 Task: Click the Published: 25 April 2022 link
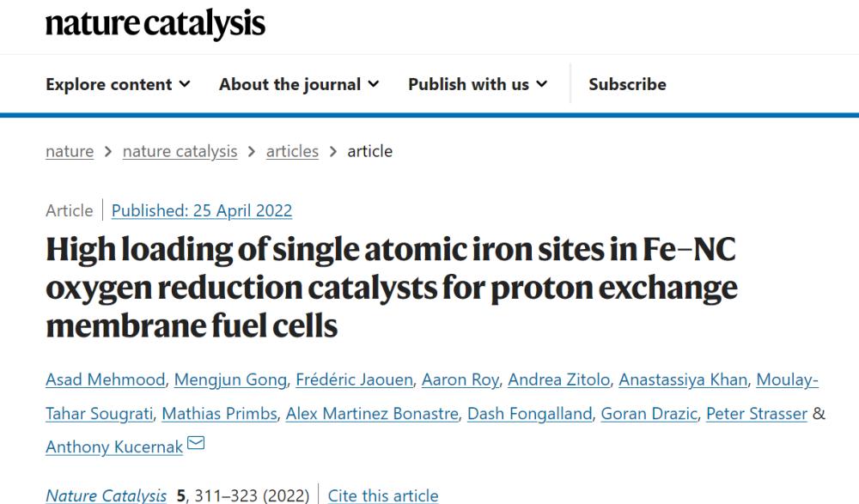(x=202, y=210)
